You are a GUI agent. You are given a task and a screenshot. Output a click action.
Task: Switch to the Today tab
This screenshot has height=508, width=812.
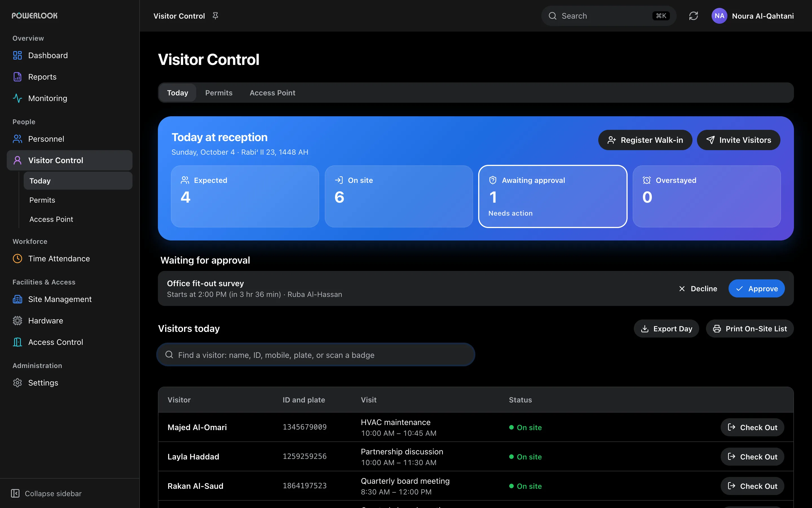[x=178, y=93]
